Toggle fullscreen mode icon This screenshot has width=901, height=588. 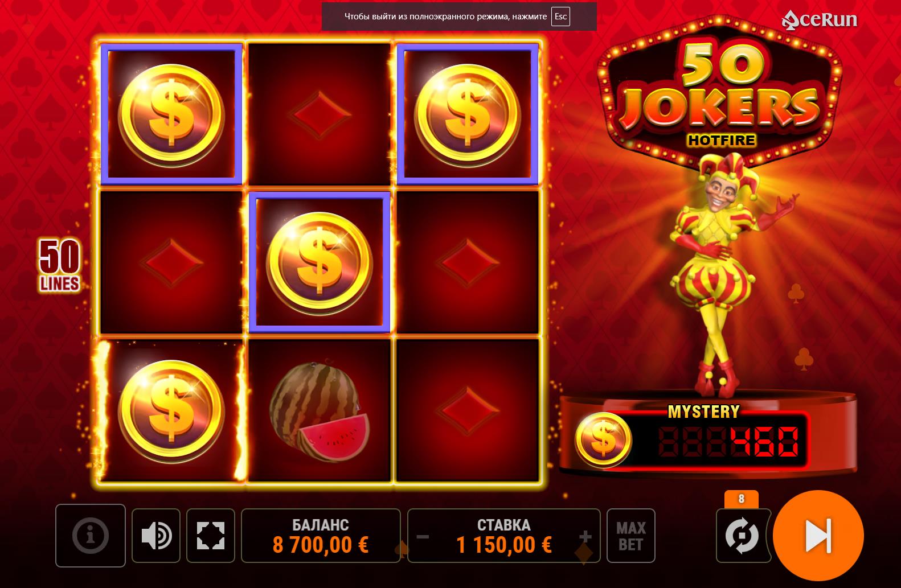point(211,536)
